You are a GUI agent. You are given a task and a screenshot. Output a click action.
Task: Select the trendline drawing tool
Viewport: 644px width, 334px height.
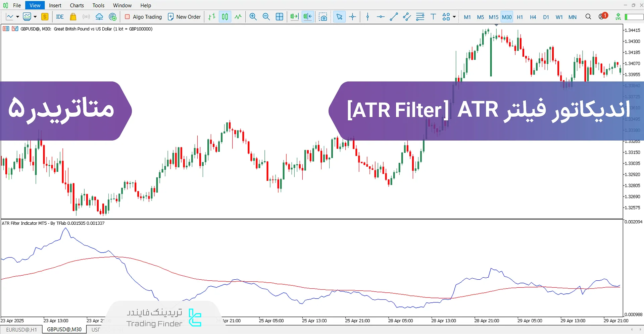pyautogui.click(x=393, y=17)
